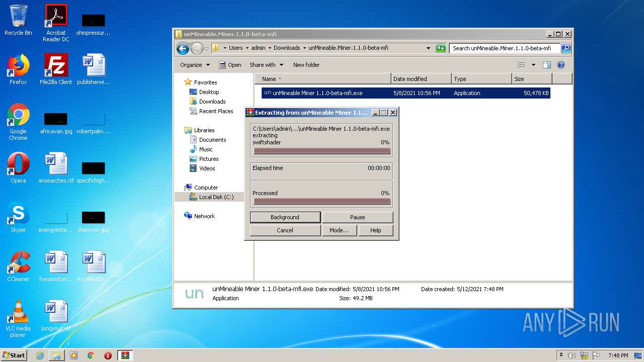The height and width of the screenshot is (362, 644).
Task: Sort by Size column header
Action: tap(531, 79)
